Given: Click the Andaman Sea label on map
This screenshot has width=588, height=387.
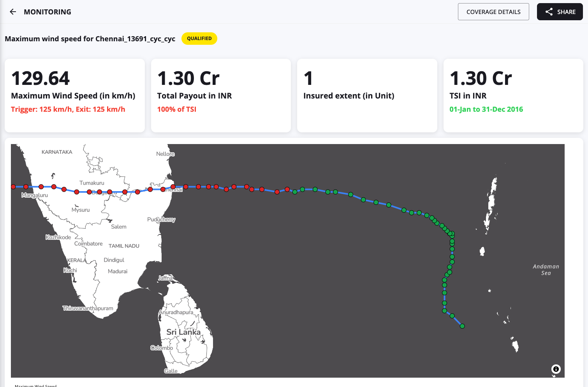Looking at the screenshot, I should pyautogui.click(x=546, y=269).
